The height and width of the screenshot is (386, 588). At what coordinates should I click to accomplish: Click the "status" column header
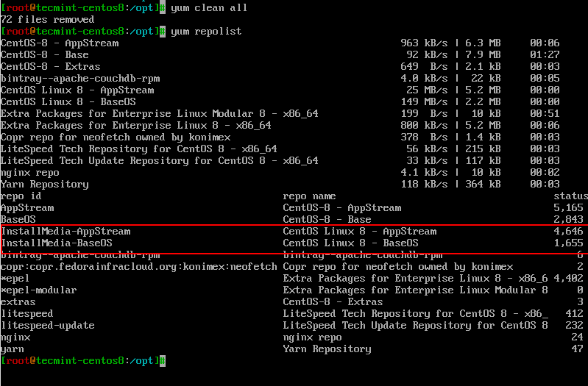[571, 196]
